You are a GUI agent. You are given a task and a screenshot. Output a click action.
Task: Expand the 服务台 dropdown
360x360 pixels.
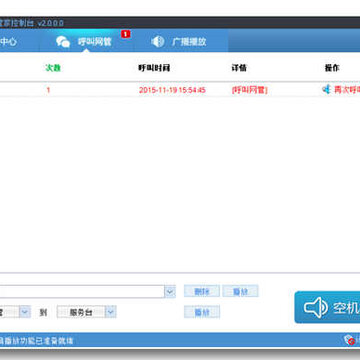tap(111, 312)
